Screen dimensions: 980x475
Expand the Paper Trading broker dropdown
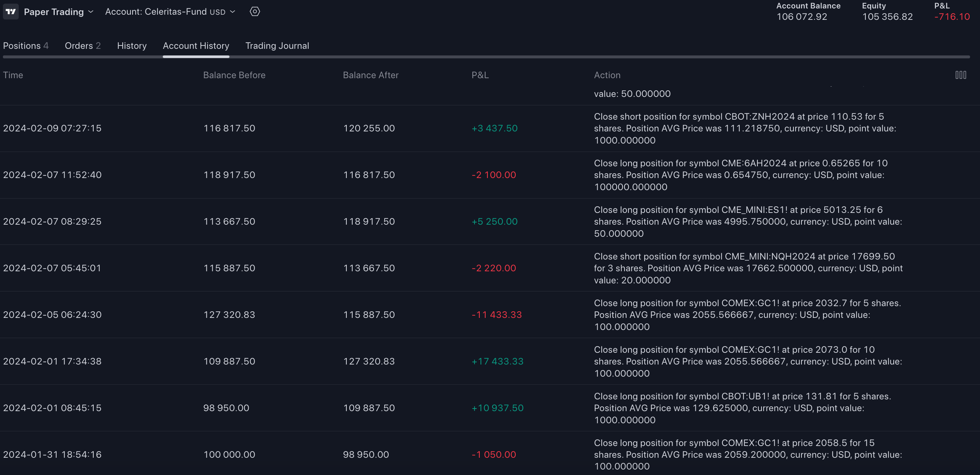(x=58, y=12)
